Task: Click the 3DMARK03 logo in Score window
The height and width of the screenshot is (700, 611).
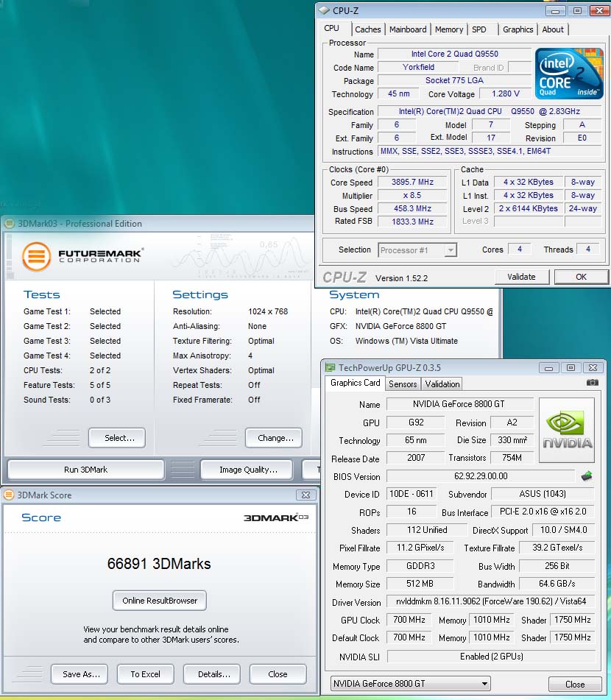Action: pos(275,517)
